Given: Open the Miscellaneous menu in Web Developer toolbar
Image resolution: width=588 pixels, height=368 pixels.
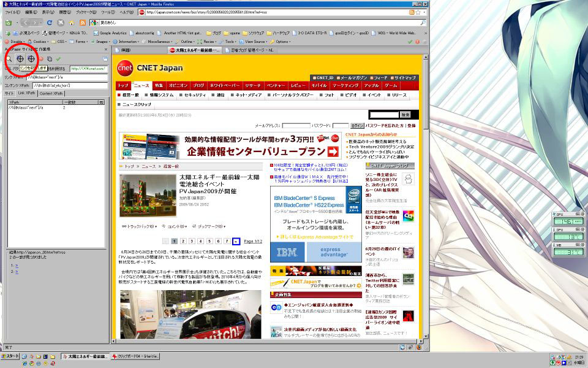Looking at the screenshot, I should pos(157,42).
